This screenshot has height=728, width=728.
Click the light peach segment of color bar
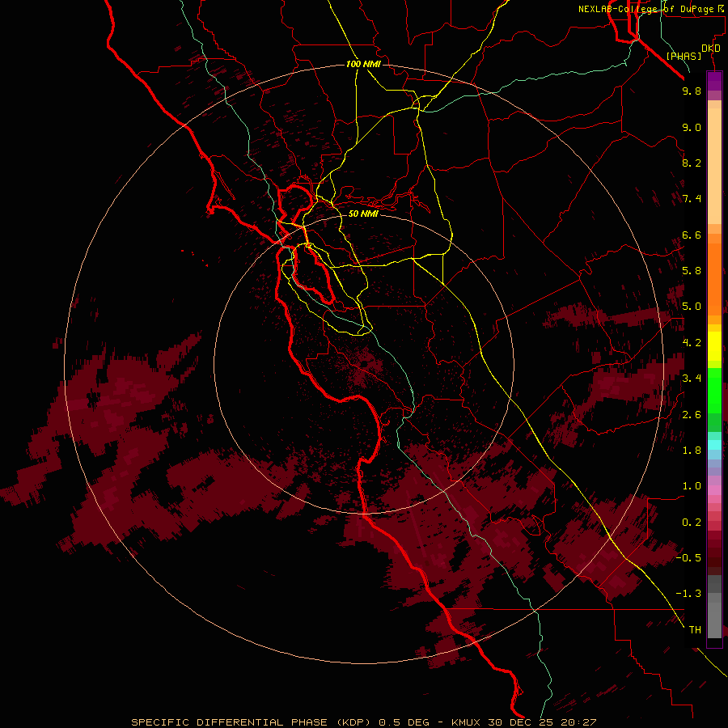pos(714,166)
